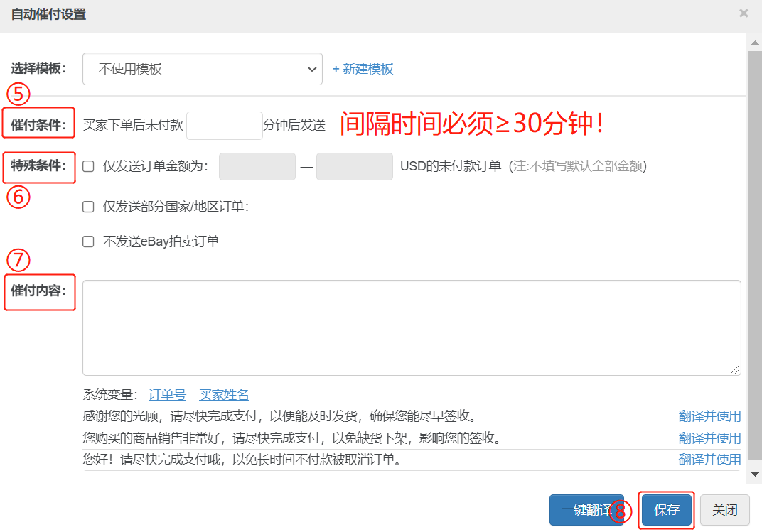
Task: Click into the 催付内容 text area
Action: pos(412,327)
